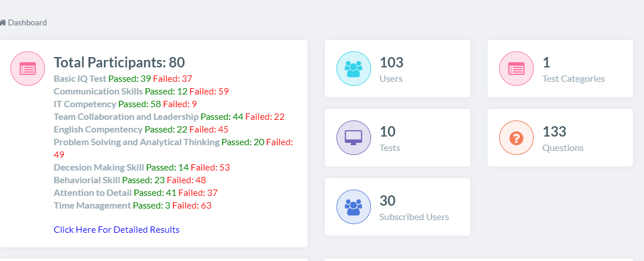Select the Time Management test row

tap(92, 205)
